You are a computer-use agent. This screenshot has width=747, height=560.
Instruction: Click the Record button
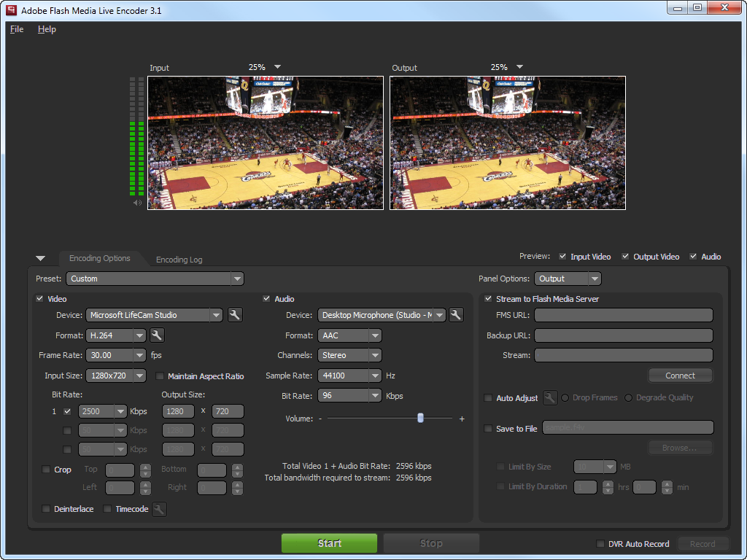(x=703, y=544)
